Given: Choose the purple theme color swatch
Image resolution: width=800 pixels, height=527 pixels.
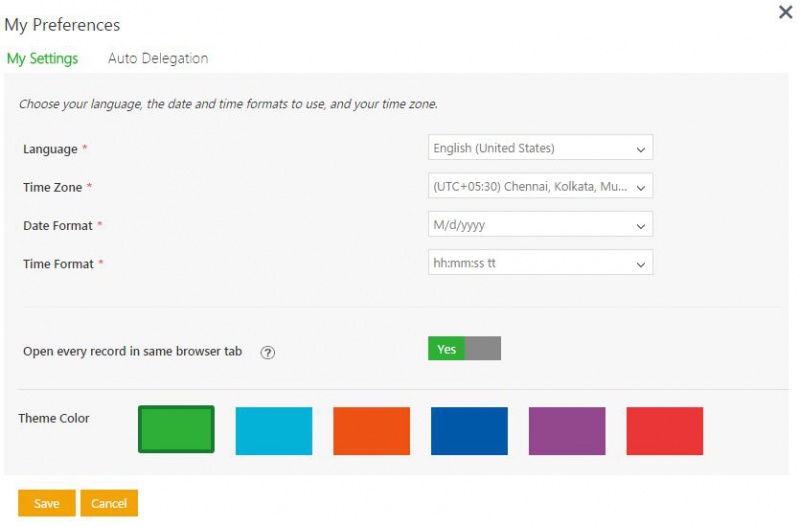Looking at the screenshot, I should 567,431.
